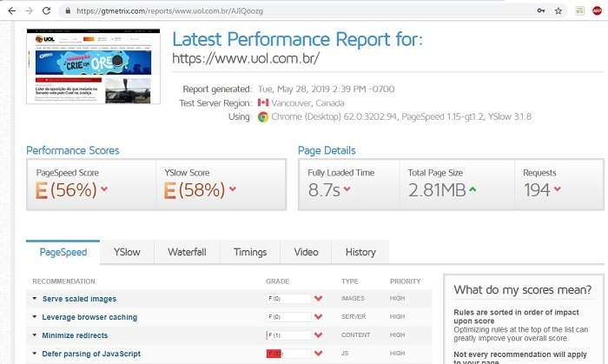This screenshot has width=608, height=364.
Task: Click the TYPE column header
Action: click(350, 281)
